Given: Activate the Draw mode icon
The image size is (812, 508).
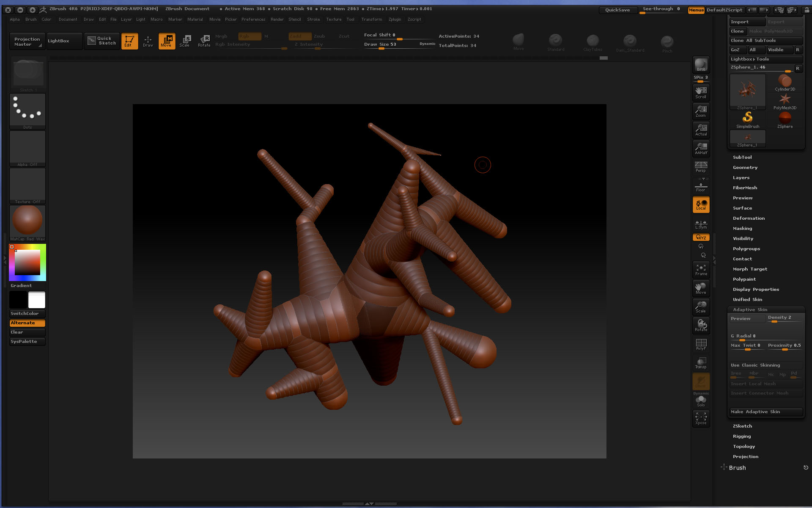Looking at the screenshot, I should pos(148,41).
